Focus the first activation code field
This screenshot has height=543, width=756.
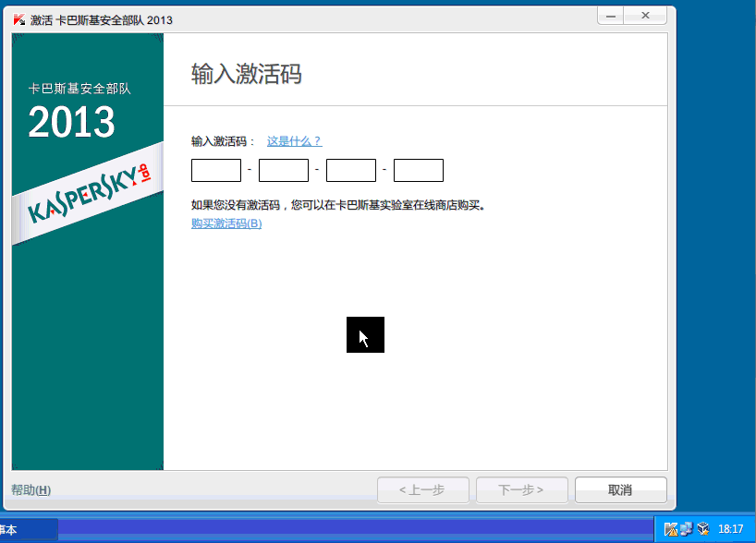[x=216, y=171]
